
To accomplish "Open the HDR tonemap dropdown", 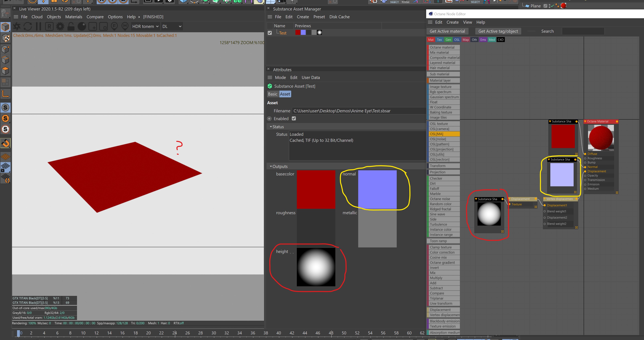I will coord(145,26).
